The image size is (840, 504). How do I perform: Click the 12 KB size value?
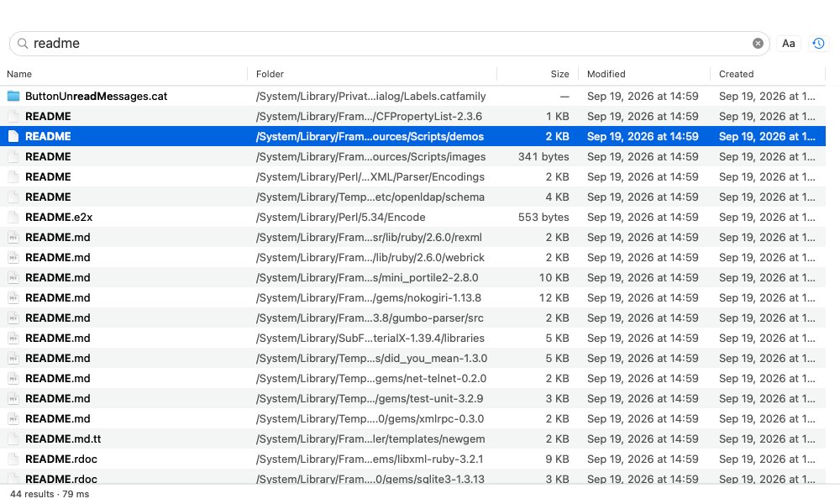[554, 298]
